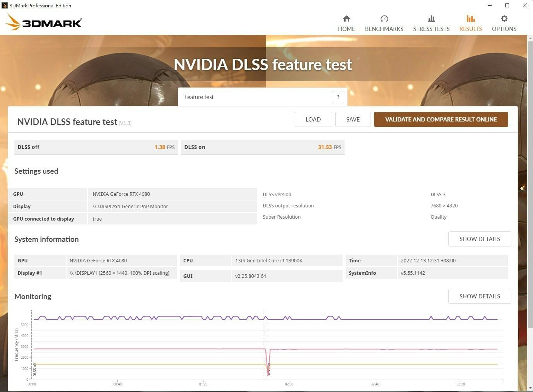
Task: Select the GUI version v2.25.8043 64
Action: click(251, 276)
